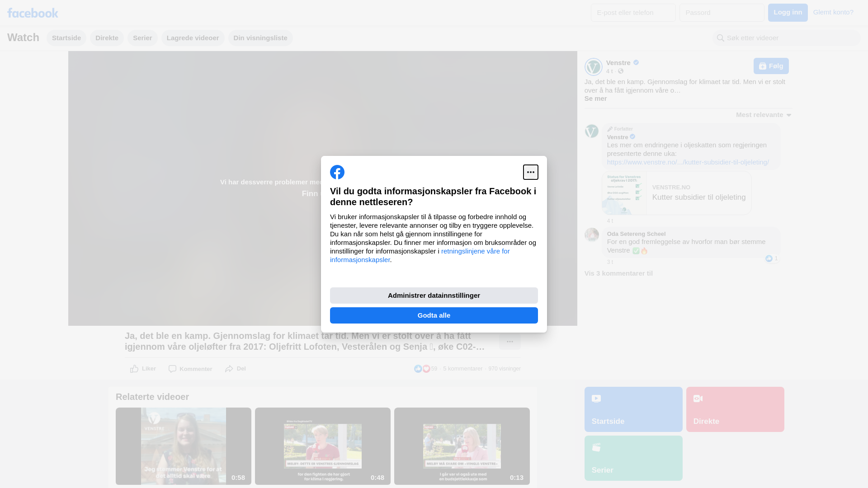
Task: Open Venstre page avatar beside post header
Action: (593, 67)
